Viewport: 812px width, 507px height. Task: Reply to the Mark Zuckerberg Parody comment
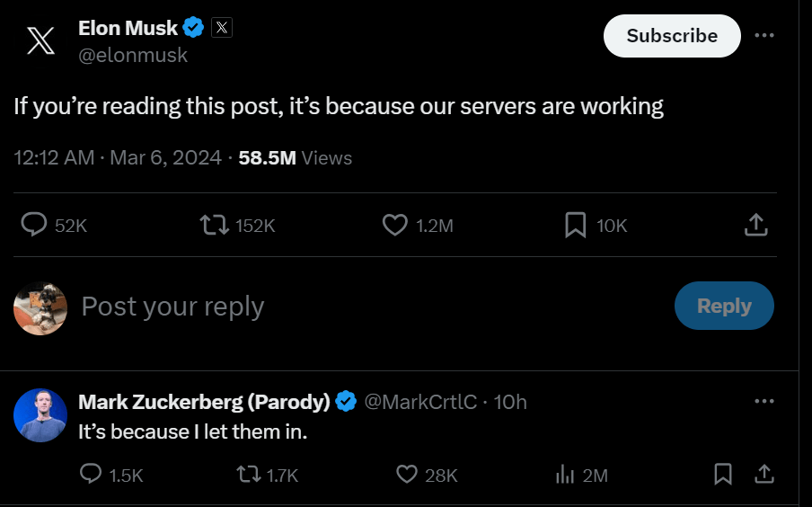91,474
